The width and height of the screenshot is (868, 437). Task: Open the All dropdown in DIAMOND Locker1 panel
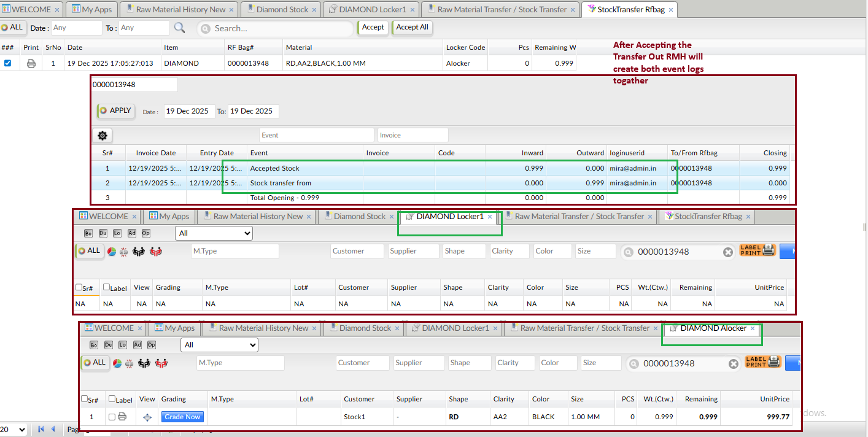[x=214, y=233]
